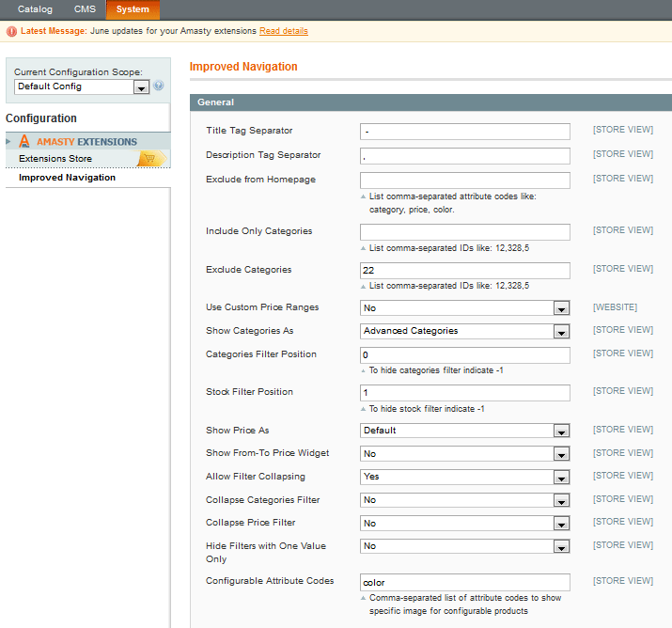The width and height of the screenshot is (672, 628).
Task: Click the scope help question icon
Action: pos(158,86)
